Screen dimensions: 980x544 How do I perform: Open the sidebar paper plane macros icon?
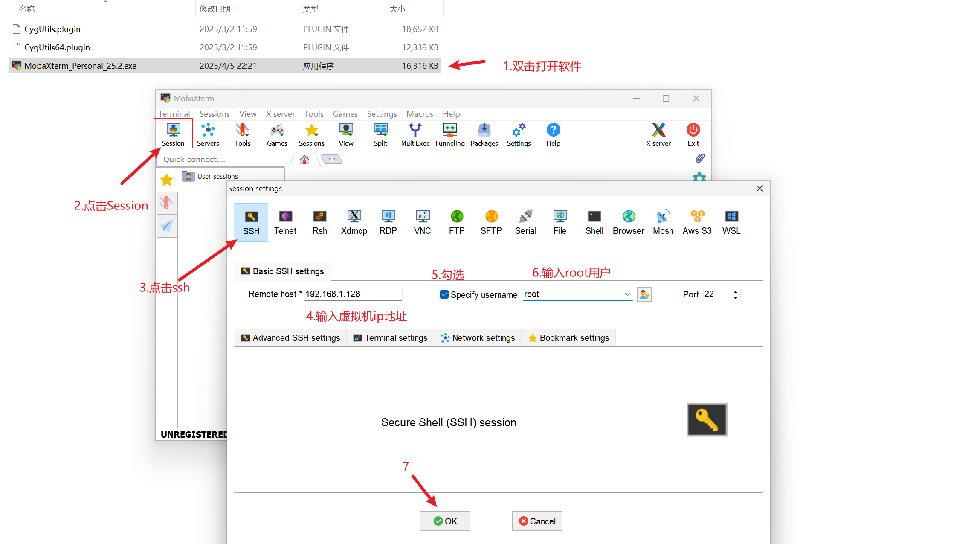tap(167, 226)
